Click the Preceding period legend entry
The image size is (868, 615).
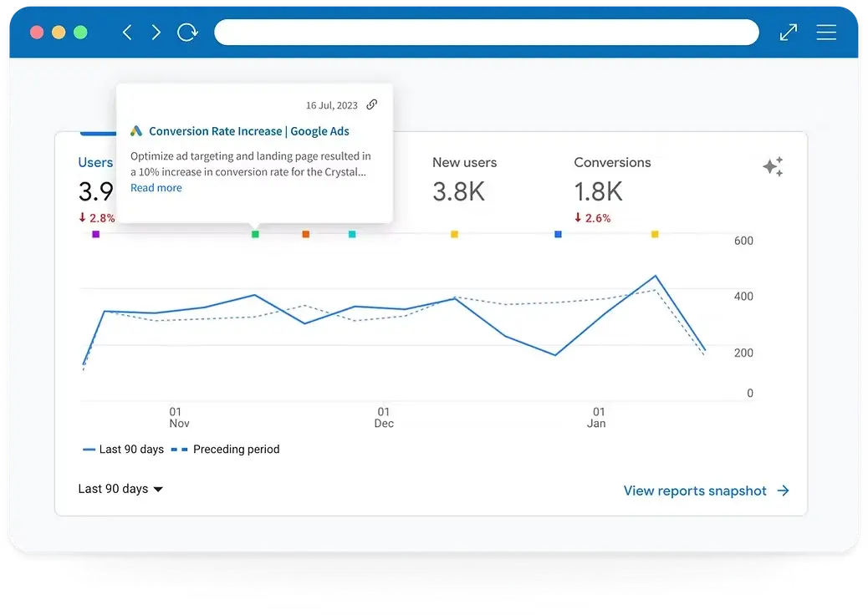225,449
